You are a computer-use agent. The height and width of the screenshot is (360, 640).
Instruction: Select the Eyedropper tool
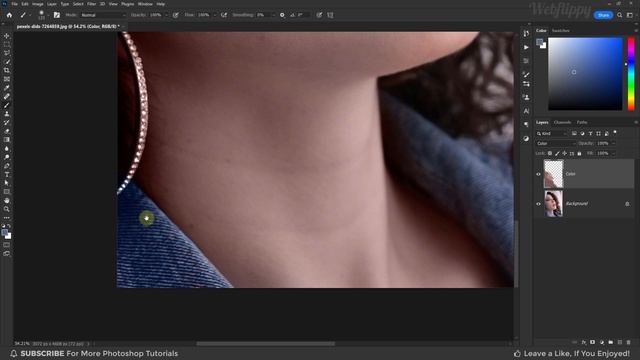pos(7,88)
